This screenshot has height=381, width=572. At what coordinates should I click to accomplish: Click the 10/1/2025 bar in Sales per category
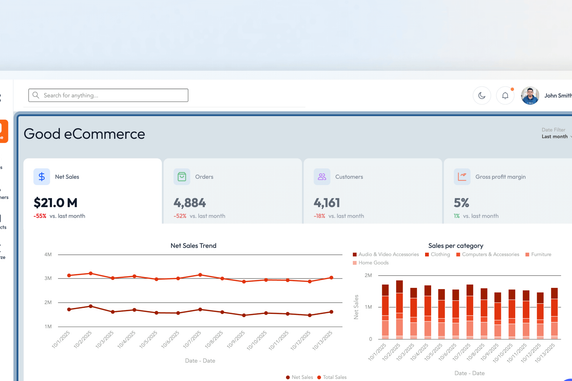pyautogui.click(x=385, y=312)
